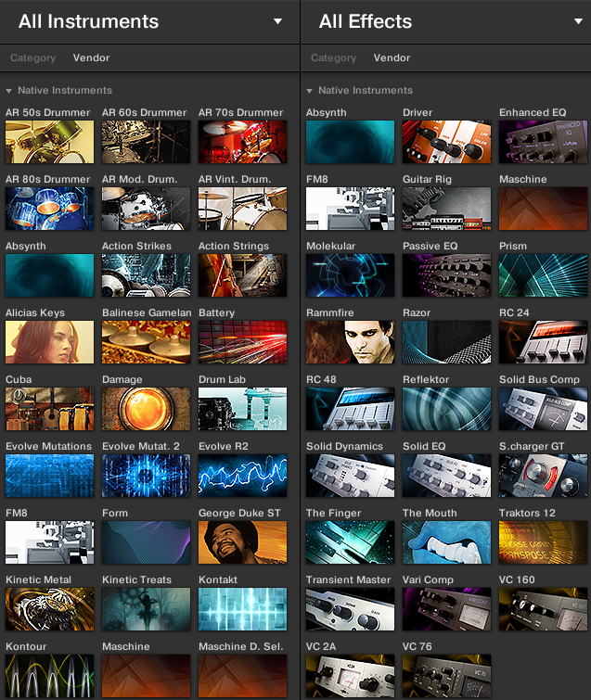Select the Kinetic Metal instrument
The image size is (591, 700).
pyautogui.click(x=49, y=609)
